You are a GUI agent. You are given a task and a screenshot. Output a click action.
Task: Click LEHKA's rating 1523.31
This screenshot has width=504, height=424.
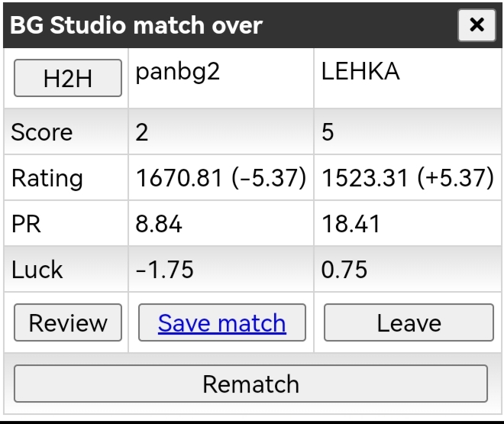[x=364, y=178]
